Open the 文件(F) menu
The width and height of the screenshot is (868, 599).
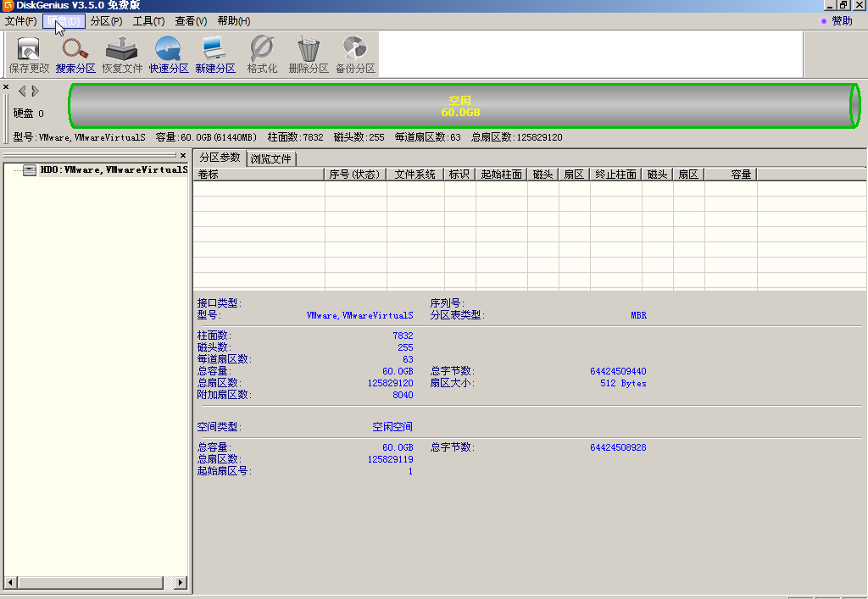coord(20,21)
